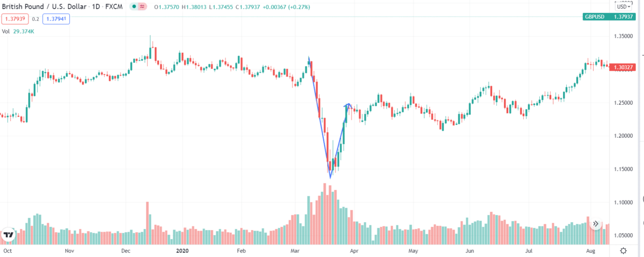Toggle the red approximate-sign indicator

coord(142,6)
